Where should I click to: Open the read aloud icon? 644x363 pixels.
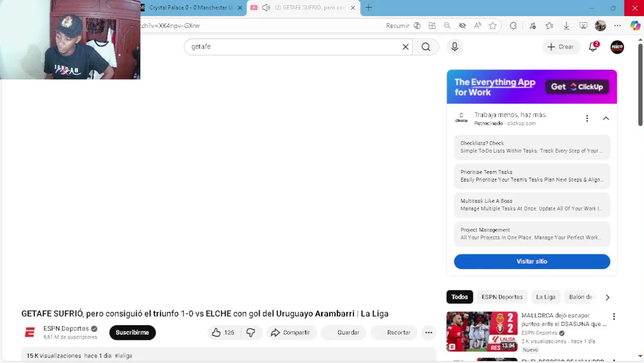[477, 26]
